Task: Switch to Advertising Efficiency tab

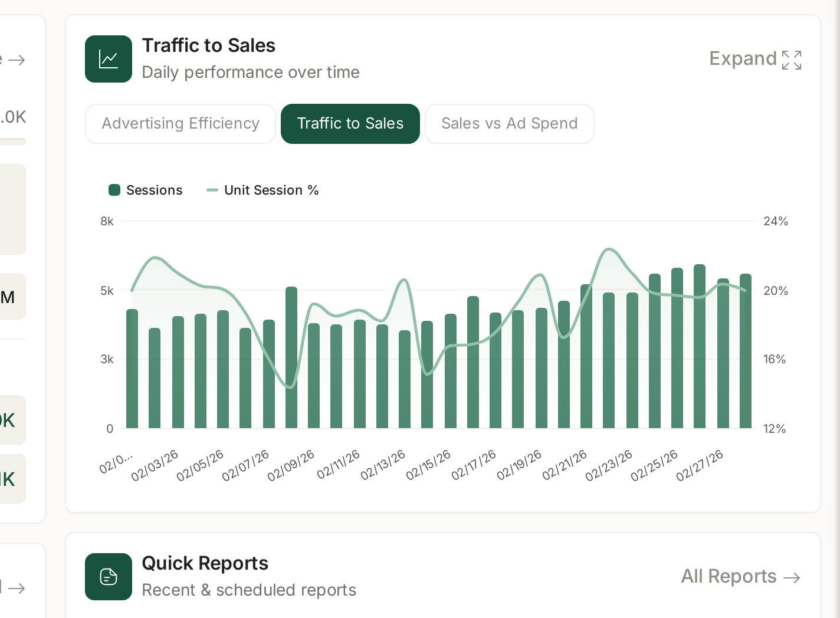Action: click(181, 124)
